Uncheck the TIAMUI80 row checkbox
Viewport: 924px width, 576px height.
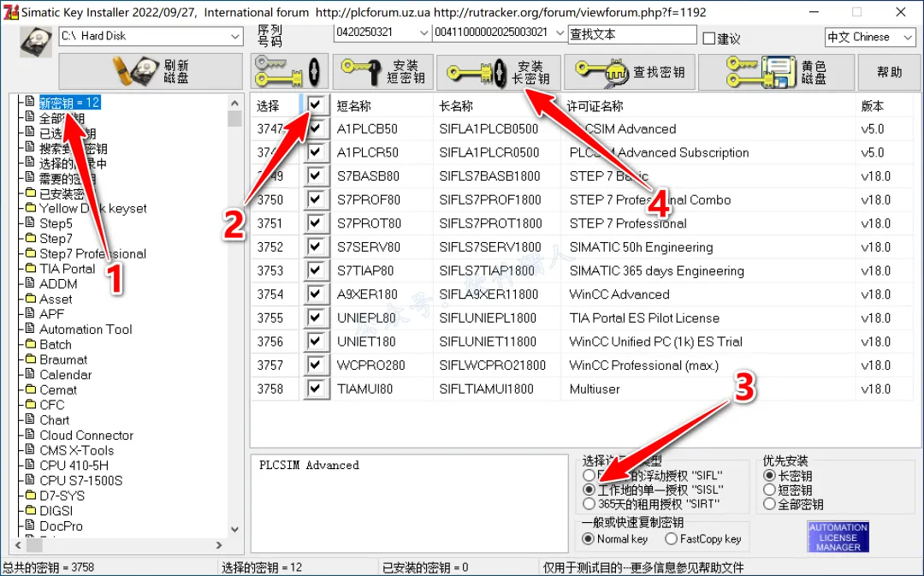(315, 389)
